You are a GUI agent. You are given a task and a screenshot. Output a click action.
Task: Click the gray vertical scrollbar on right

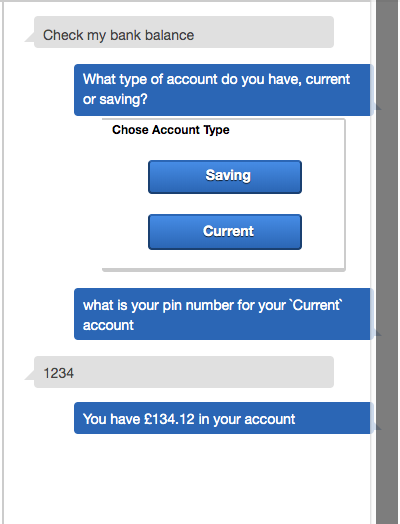coord(387,262)
